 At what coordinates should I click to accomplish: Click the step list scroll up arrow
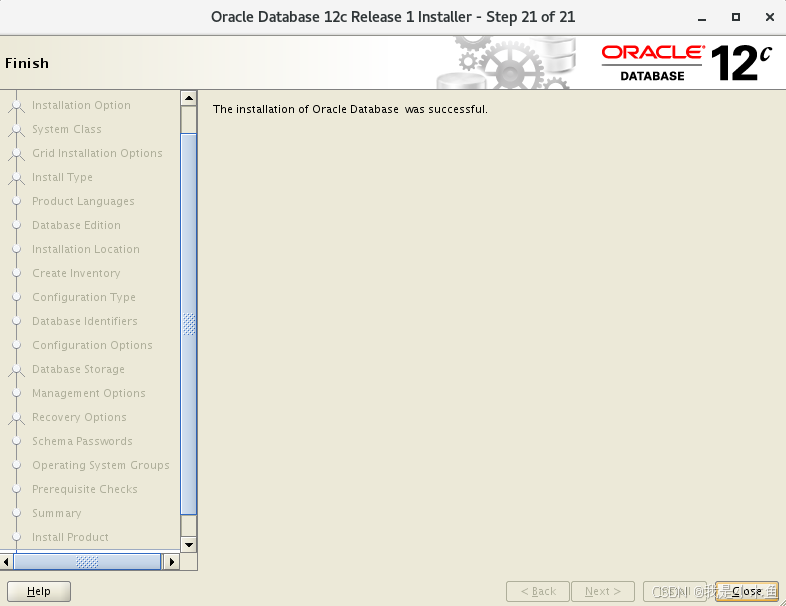188,98
